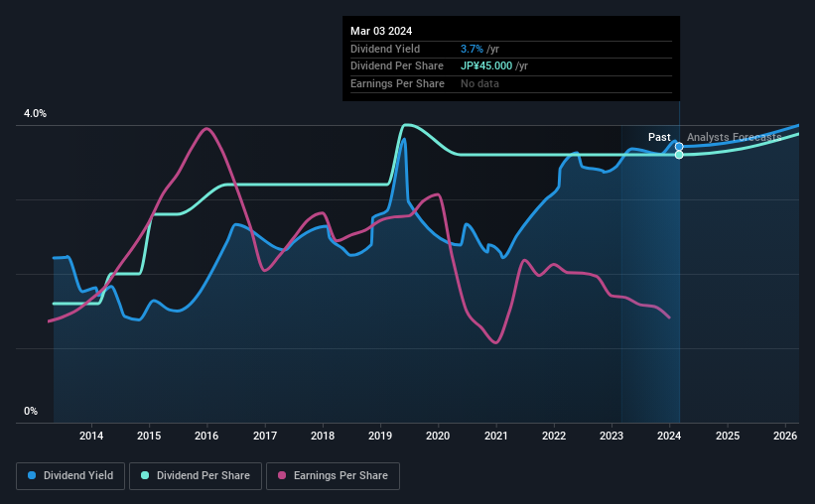Select the 2019 x-axis label

click(x=380, y=436)
